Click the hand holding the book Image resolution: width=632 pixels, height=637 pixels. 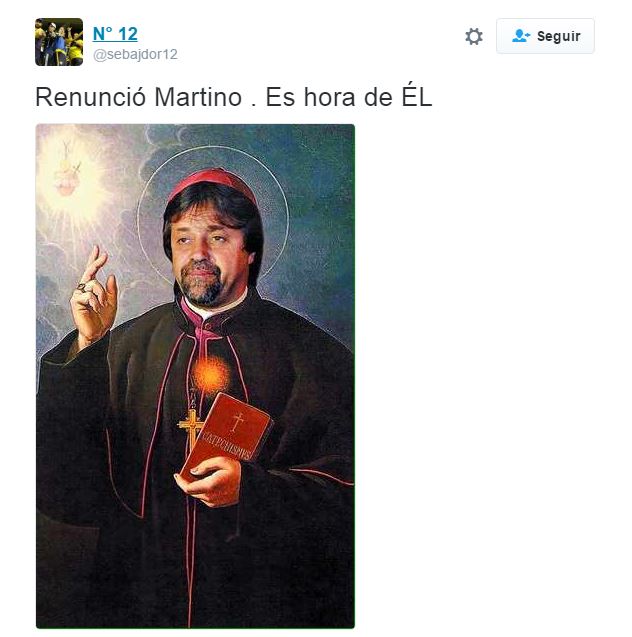click(208, 481)
